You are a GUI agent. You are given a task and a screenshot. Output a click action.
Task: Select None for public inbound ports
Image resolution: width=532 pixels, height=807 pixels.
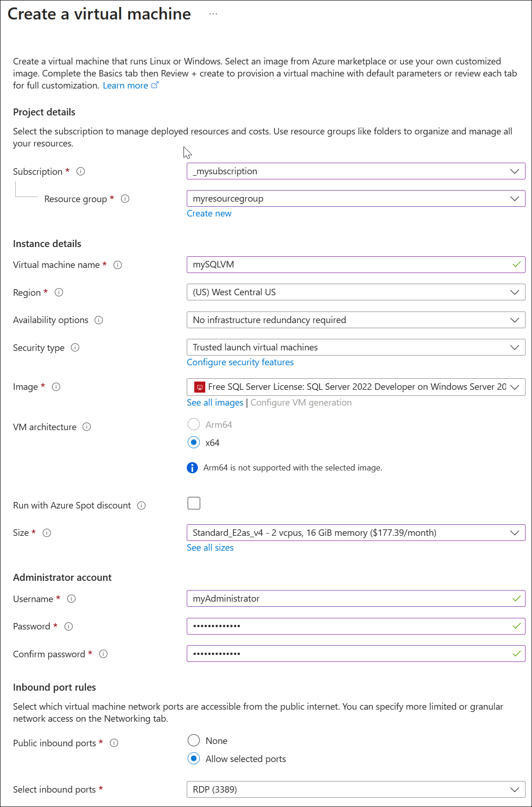[194, 741]
